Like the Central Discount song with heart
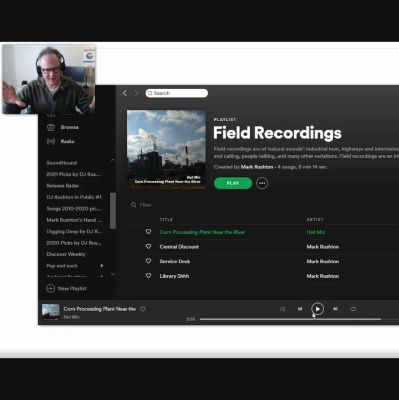 click(x=148, y=246)
